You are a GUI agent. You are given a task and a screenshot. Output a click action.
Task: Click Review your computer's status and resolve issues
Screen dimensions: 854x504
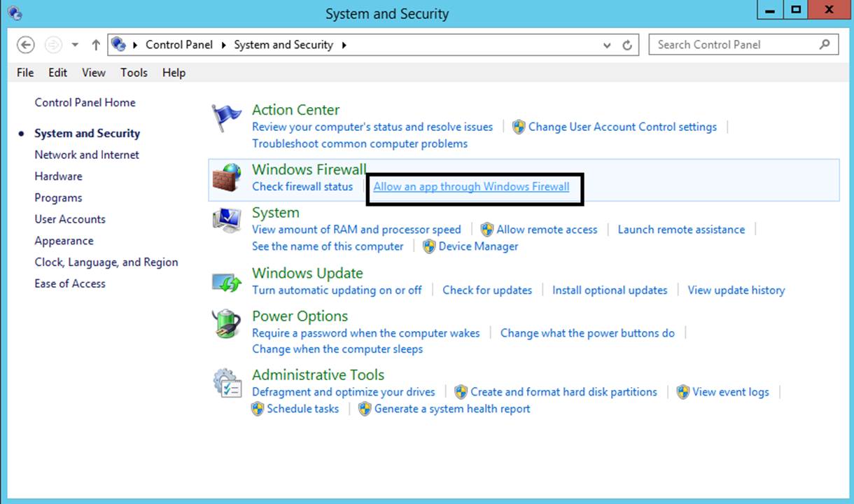pos(372,127)
